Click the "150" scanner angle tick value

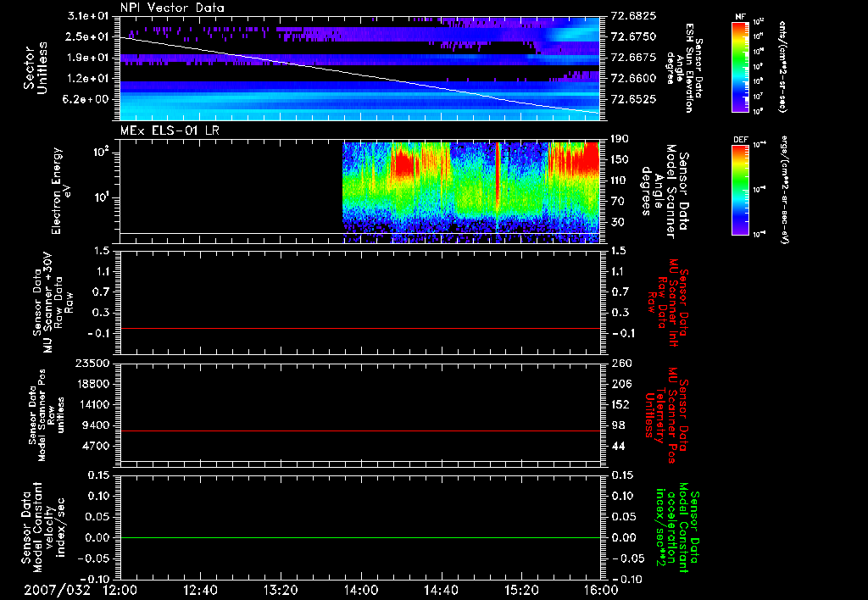point(620,160)
